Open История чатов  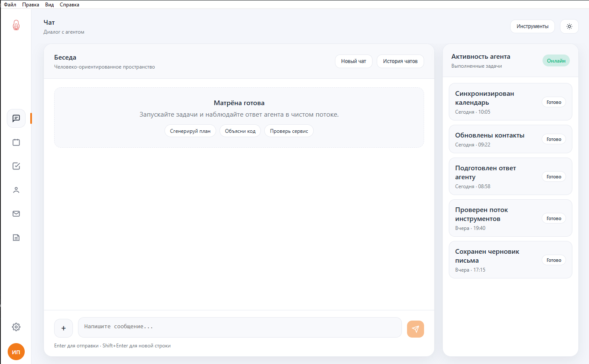pyautogui.click(x=400, y=61)
